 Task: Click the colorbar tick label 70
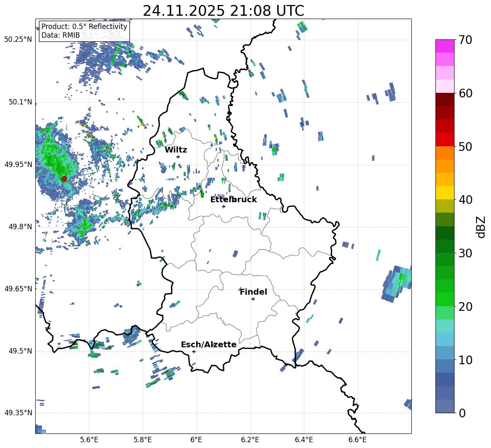coord(465,40)
